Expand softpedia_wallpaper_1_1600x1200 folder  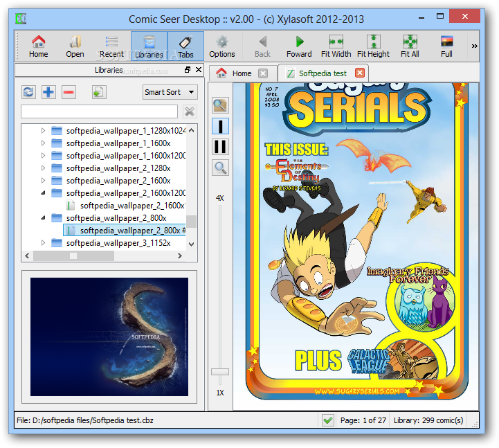tap(44, 155)
